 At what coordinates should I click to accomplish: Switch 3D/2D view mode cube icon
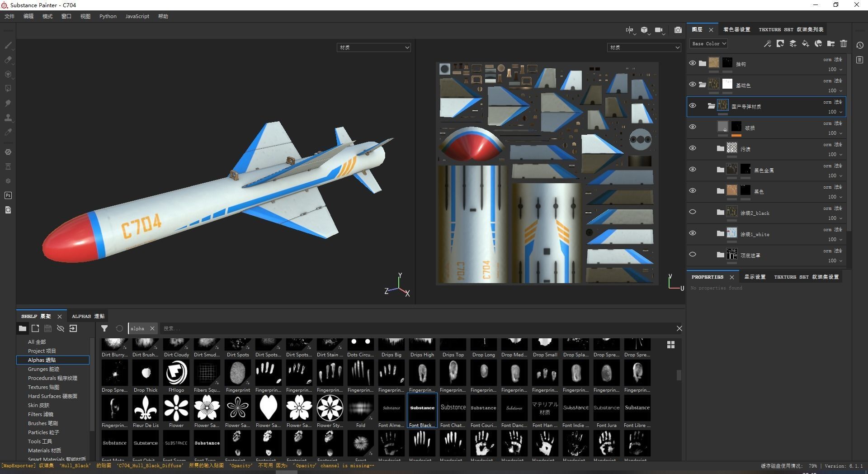click(644, 30)
